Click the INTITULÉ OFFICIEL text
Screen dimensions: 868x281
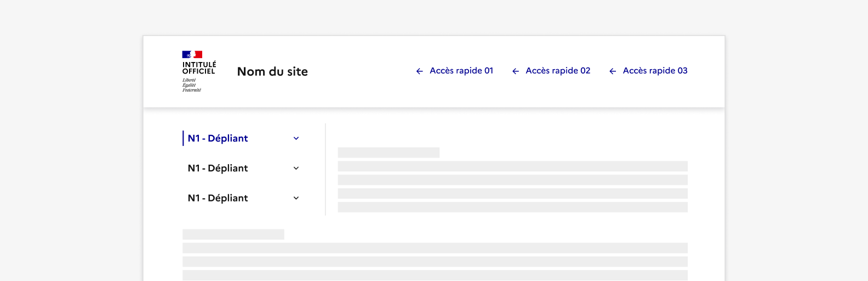199,68
